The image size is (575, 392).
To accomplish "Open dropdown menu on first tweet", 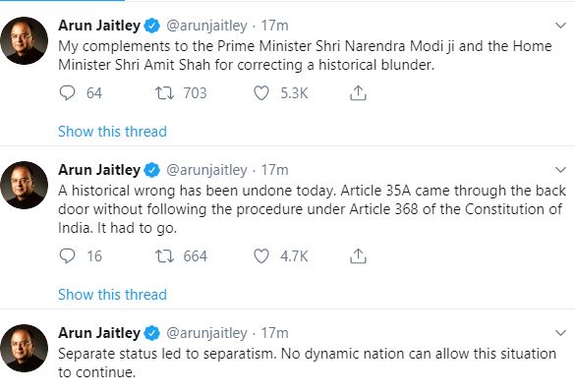I will pos(560,26).
